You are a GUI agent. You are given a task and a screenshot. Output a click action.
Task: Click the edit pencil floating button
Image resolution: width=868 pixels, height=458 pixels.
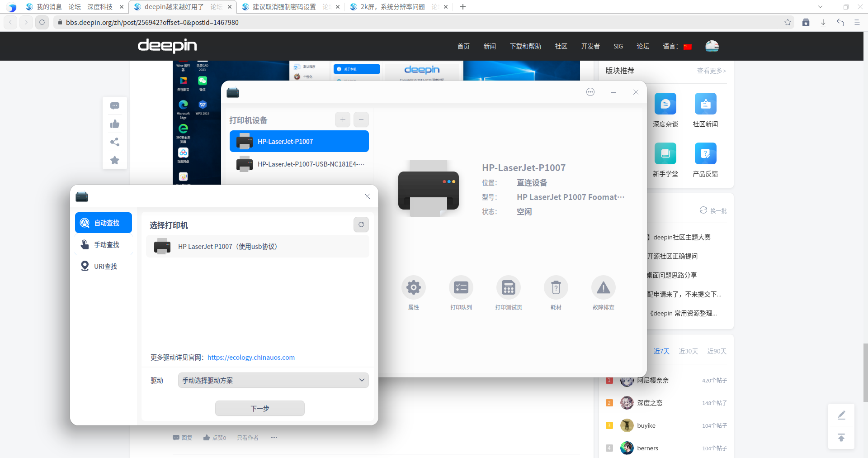[x=841, y=415]
